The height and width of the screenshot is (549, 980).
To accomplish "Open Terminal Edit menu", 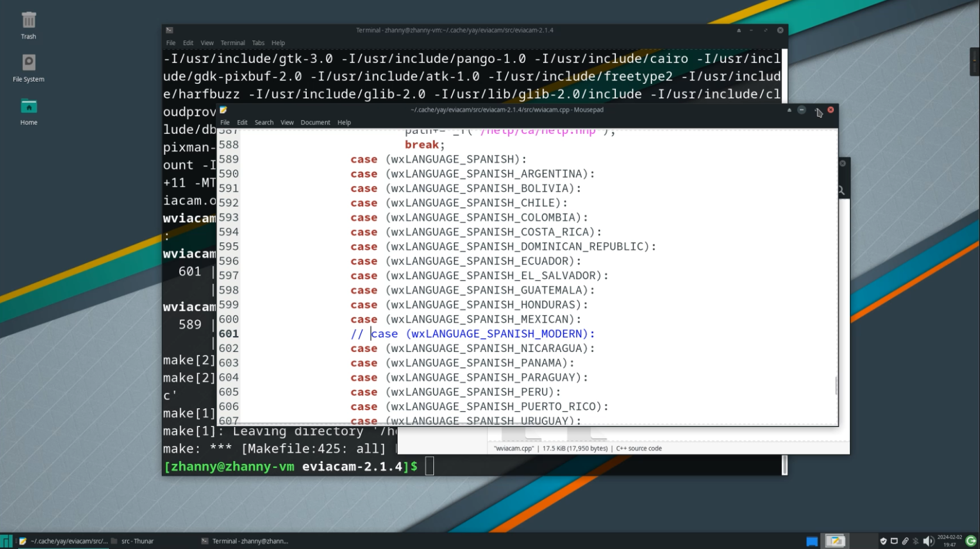I will pyautogui.click(x=188, y=43).
